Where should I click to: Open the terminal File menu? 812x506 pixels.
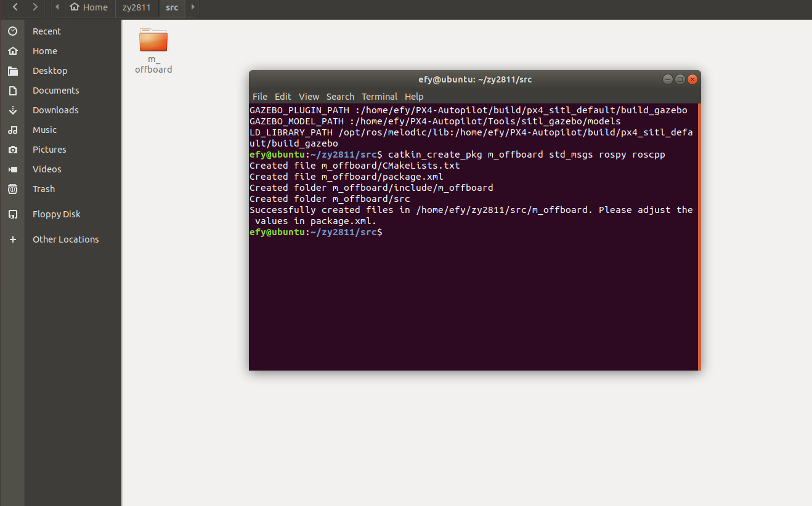pos(260,97)
